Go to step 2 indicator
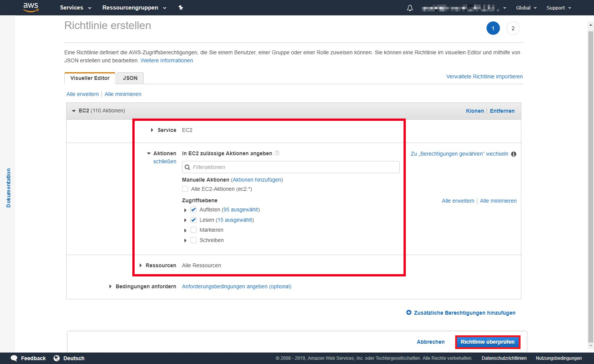Image resolution: width=594 pixels, height=364 pixels. click(513, 28)
